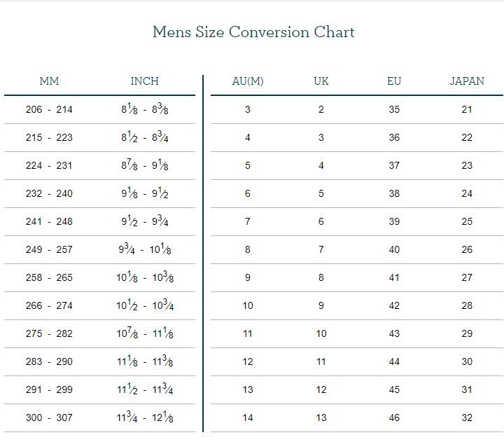Click the JAPAN column header
This screenshot has width=504, height=442.
(466, 81)
